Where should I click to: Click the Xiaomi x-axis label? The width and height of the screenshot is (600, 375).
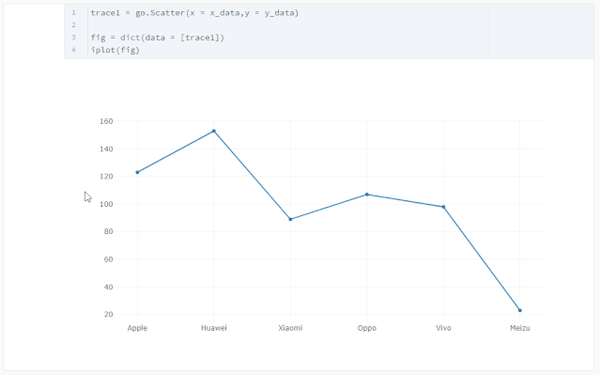(290, 328)
